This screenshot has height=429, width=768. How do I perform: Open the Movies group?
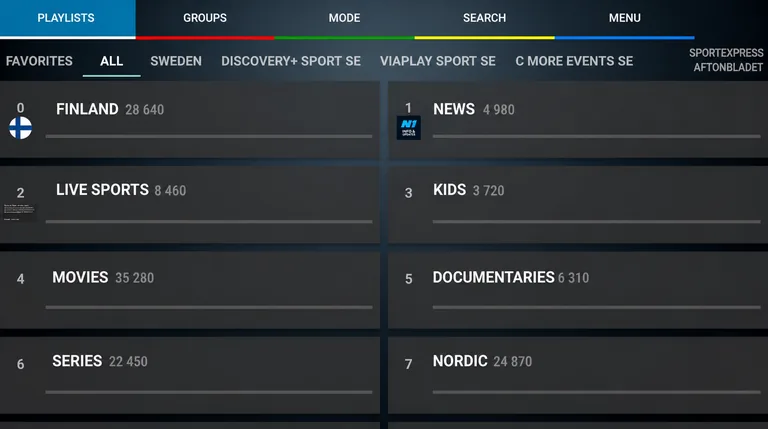(190, 290)
